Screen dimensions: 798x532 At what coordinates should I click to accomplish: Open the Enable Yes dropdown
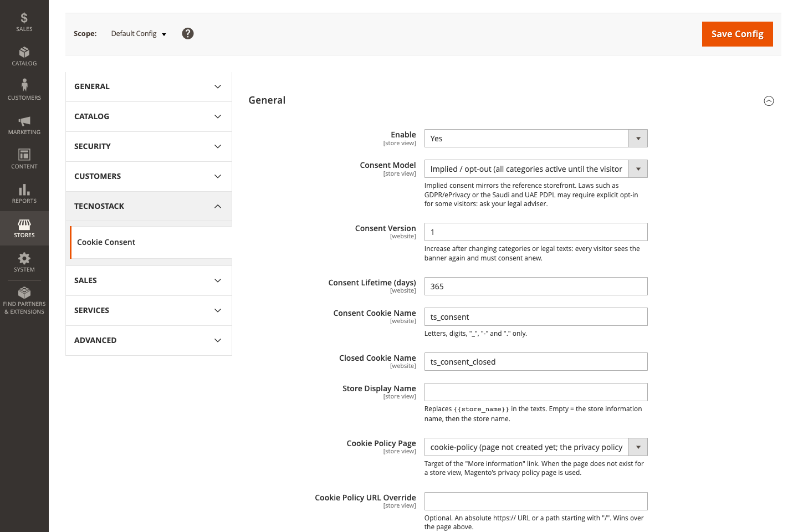pyautogui.click(x=536, y=139)
